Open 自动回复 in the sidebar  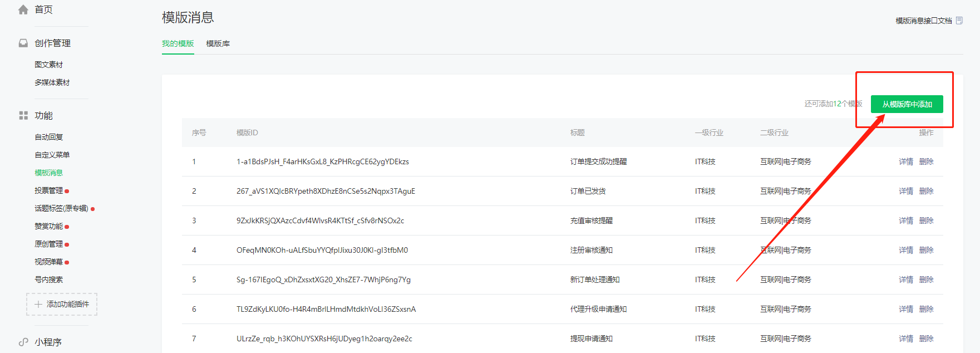(x=48, y=137)
